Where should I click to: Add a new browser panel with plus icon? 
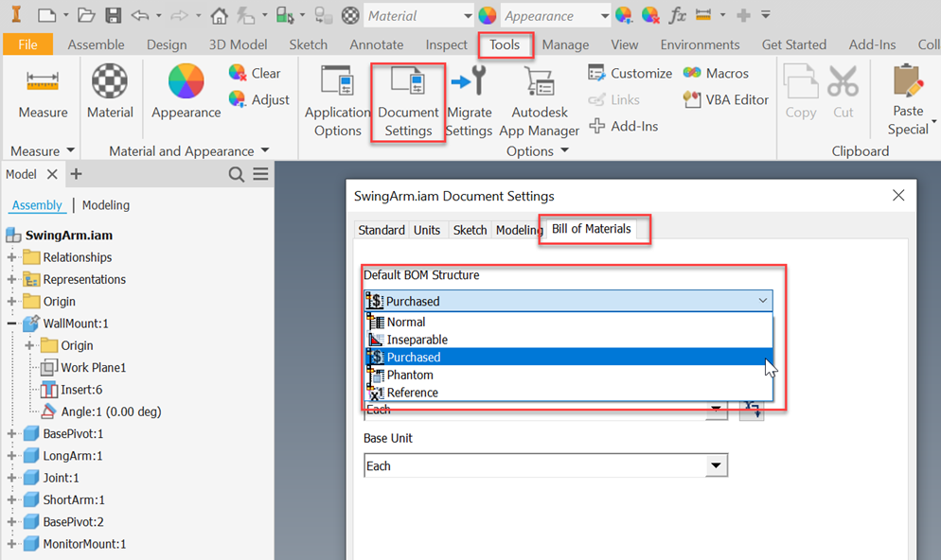pyautogui.click(x=77, y=174)
